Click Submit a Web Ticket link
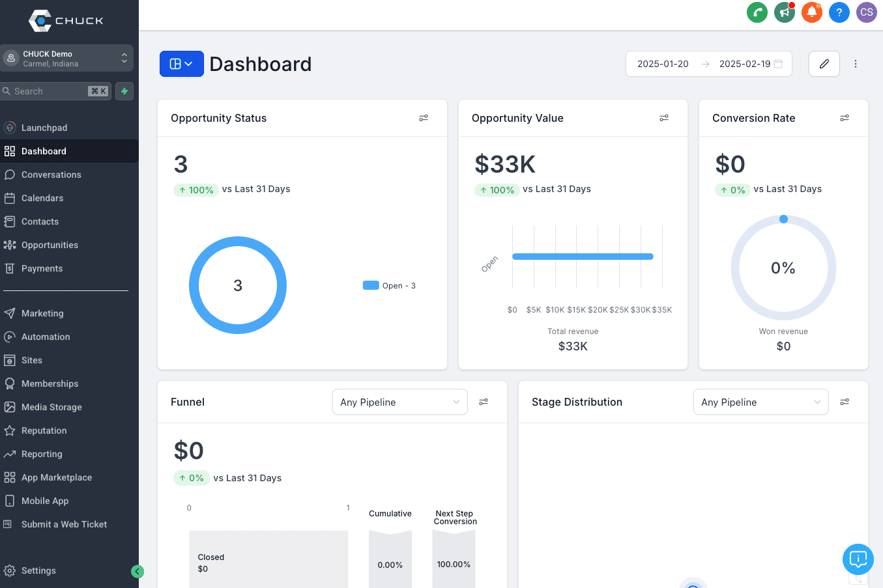This screenshot has width=883, height=588. (64, 524)
